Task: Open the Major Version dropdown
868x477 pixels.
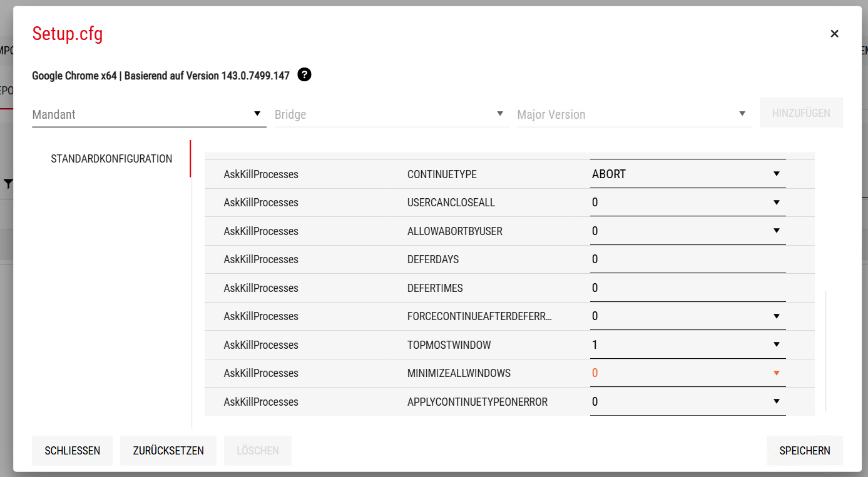Action: [633, 114]
